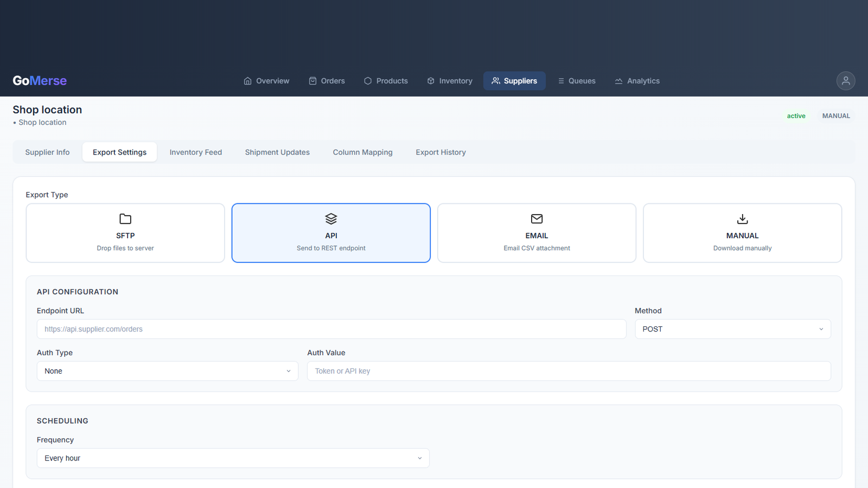Open the Frequency dropdown set to Every hour
The image size is (868, 488).
[233, 458]
